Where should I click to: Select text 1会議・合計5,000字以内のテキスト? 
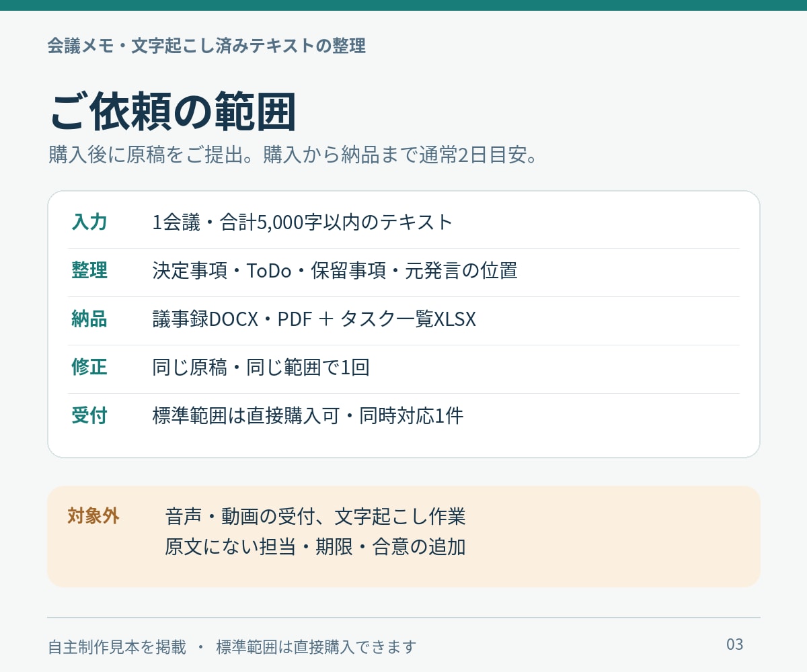303,222
